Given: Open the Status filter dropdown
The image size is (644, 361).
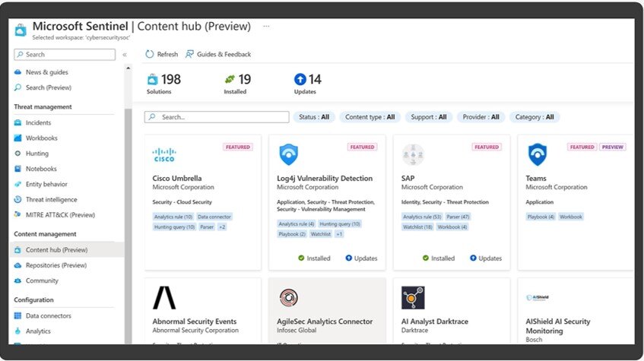Looking at the screenshot, I should 313,117.
